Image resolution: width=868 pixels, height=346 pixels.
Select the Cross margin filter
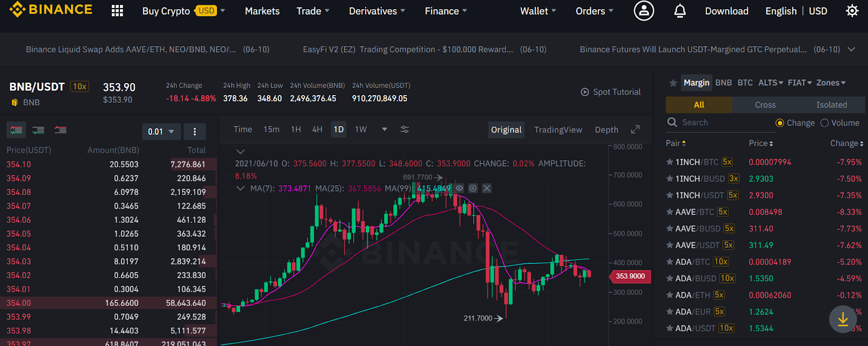[x=765, y=105]
